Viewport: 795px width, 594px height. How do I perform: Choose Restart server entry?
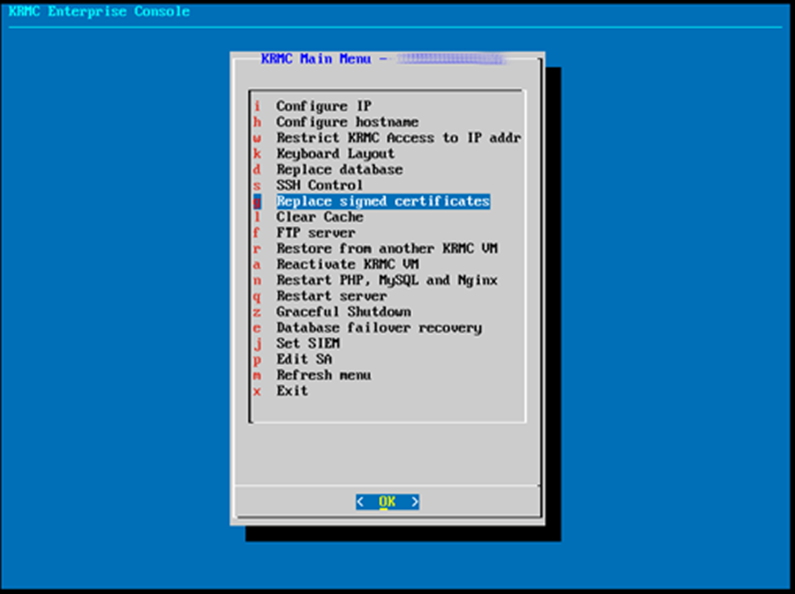[331, 295]
